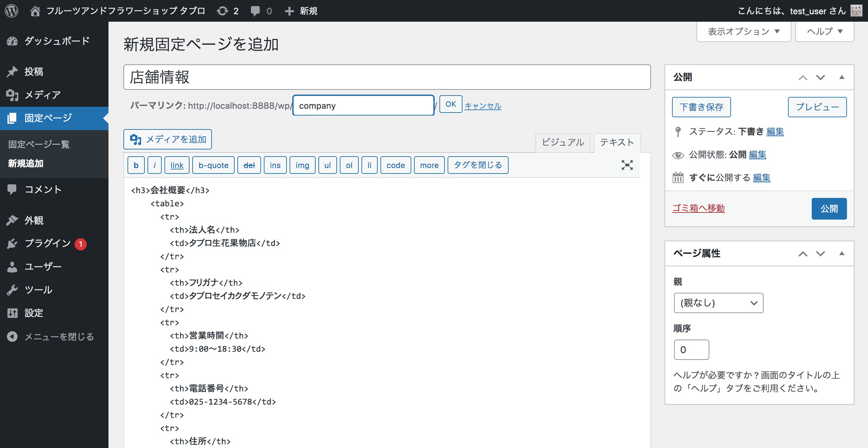Open the site home icon link

coord(35,11)
